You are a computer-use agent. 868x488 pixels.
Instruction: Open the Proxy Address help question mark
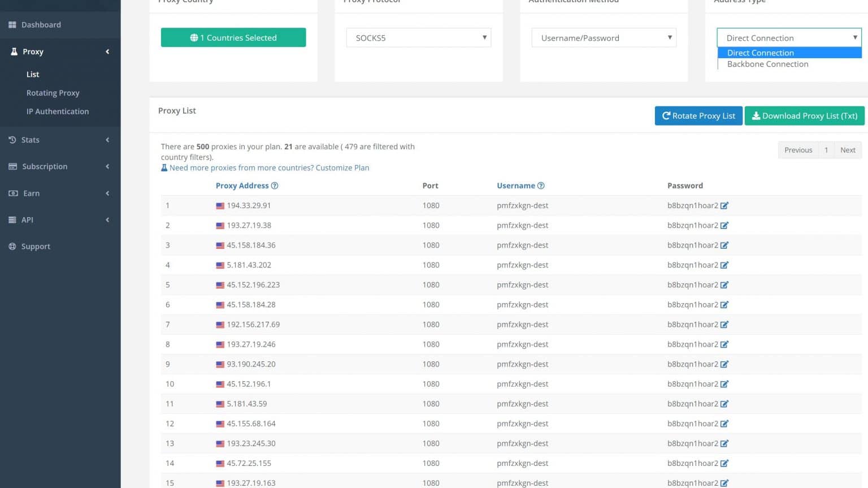[275, 185]
